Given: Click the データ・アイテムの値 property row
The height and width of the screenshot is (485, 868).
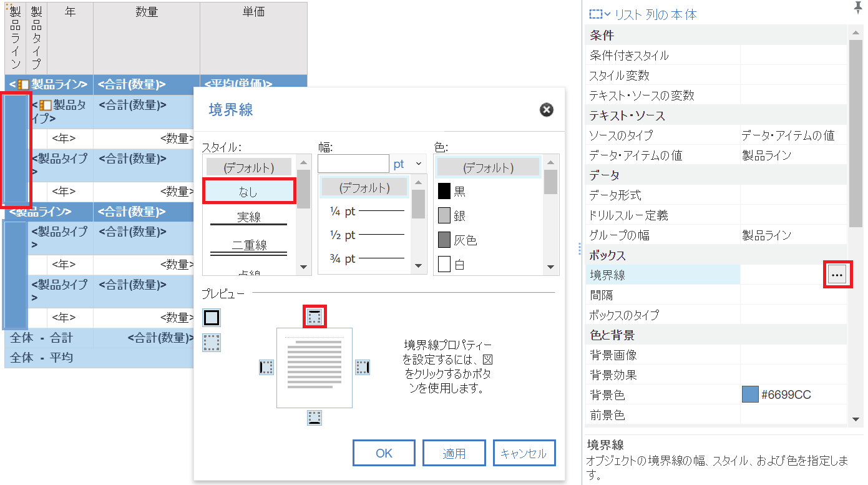Looking at the screenshot, I should pyautogui.click(x=716, y=155).
